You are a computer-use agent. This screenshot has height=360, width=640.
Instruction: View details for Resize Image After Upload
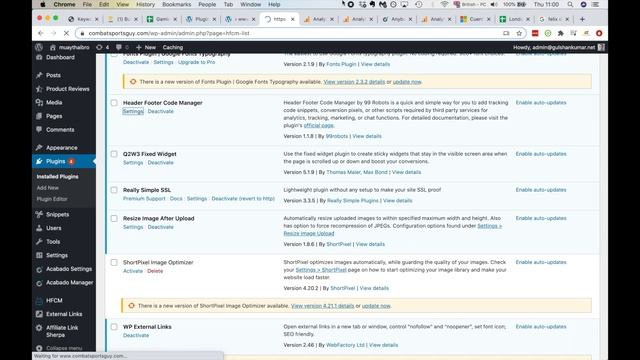pos(370,244)
